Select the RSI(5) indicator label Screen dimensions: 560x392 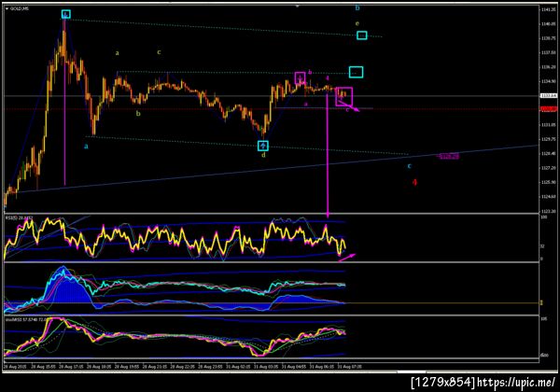pyautogui.click(x=19, y=217)
